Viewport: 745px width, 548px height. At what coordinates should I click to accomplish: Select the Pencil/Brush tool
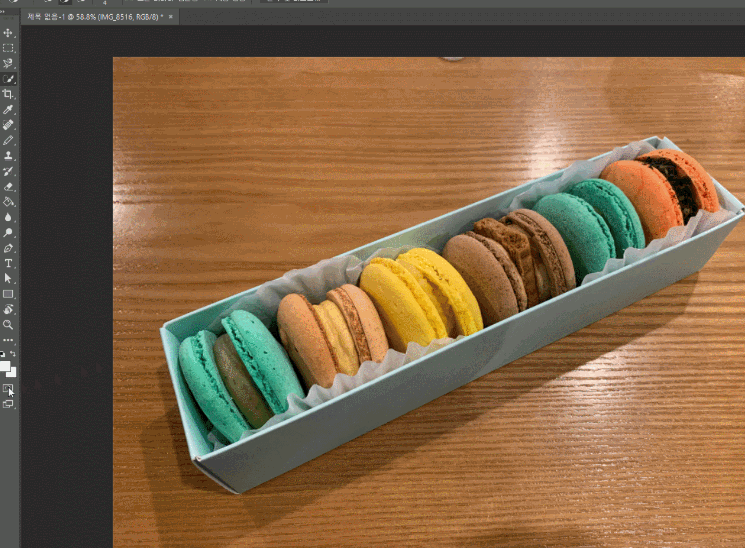pos(8,140)
